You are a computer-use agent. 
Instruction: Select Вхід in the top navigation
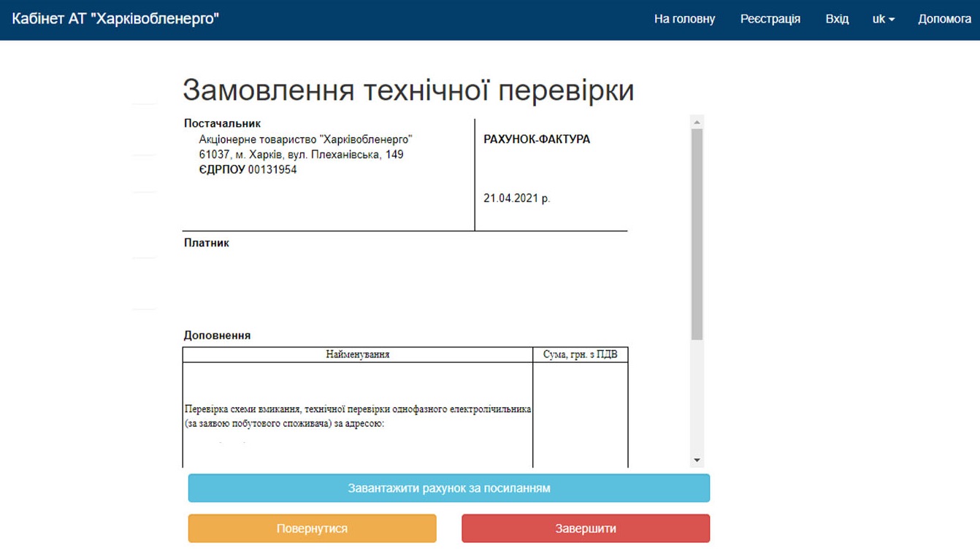point(835,18)
